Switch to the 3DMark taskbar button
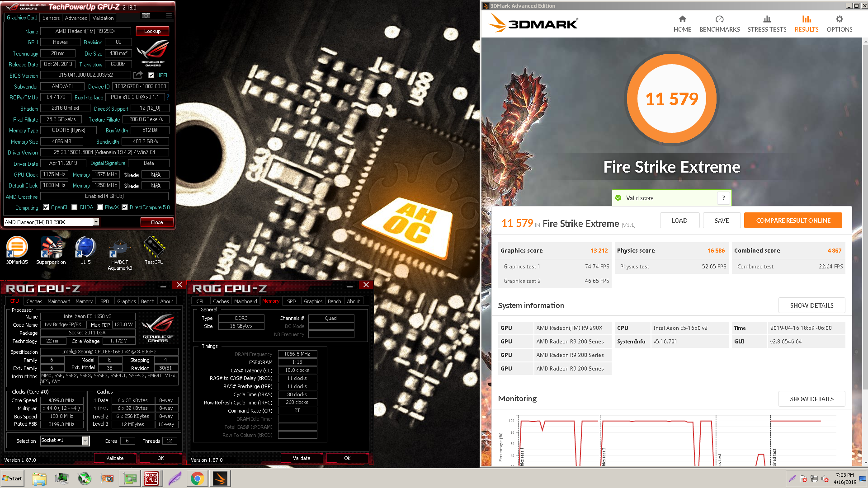The height and width of the screenshot is (488, 868). point(220,479)
